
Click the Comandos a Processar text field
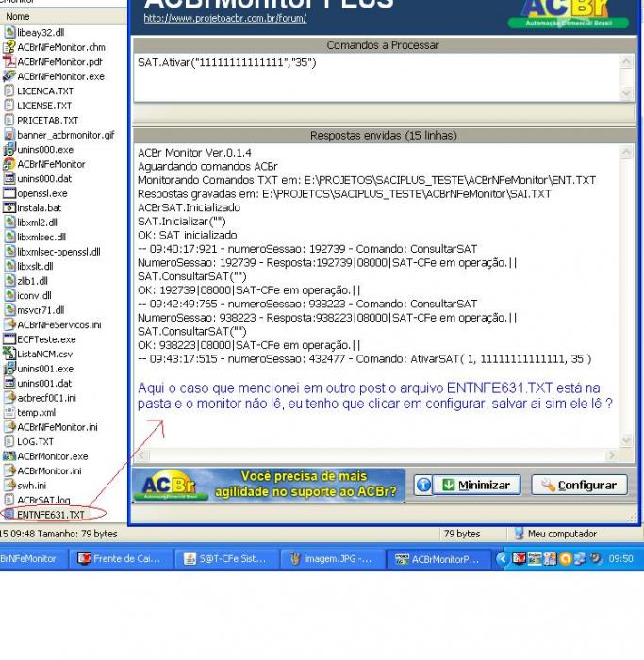376,77
